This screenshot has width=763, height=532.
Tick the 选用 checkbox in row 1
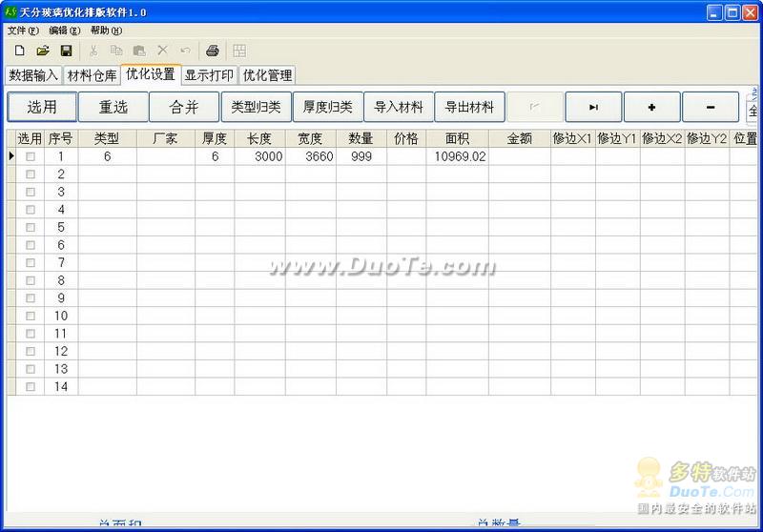click(31, 156)
